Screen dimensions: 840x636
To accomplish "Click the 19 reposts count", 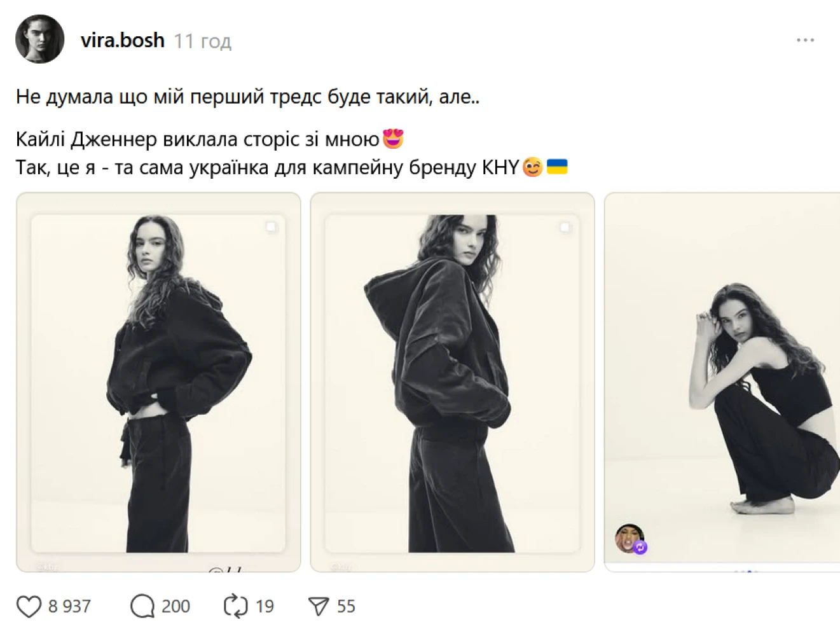I will point(265,606).
